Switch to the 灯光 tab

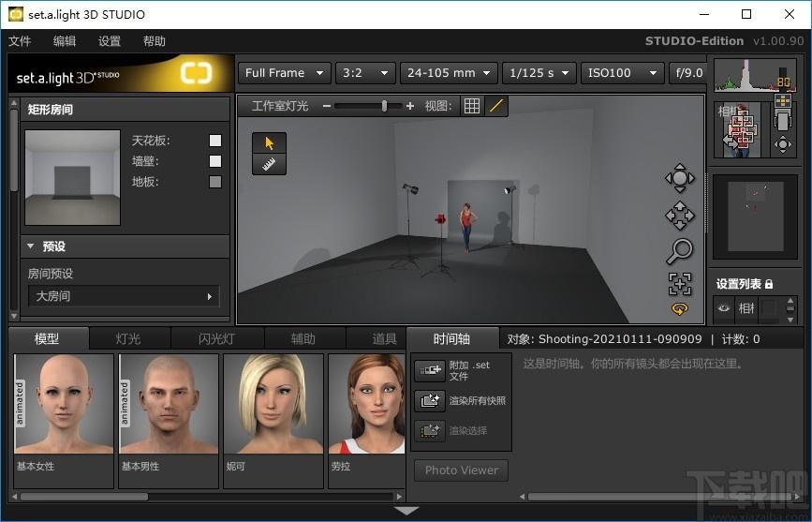(x=129, y=339)
